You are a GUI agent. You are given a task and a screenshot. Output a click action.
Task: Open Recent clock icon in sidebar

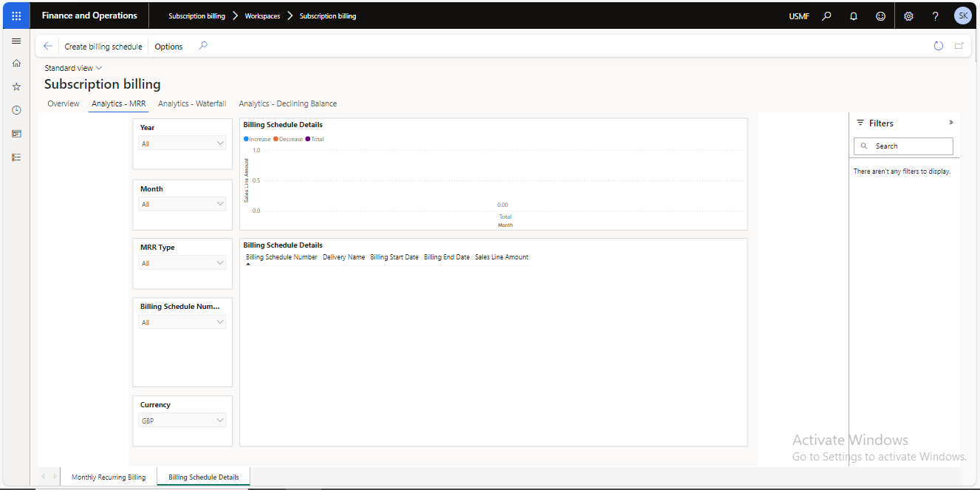point(16,110)
